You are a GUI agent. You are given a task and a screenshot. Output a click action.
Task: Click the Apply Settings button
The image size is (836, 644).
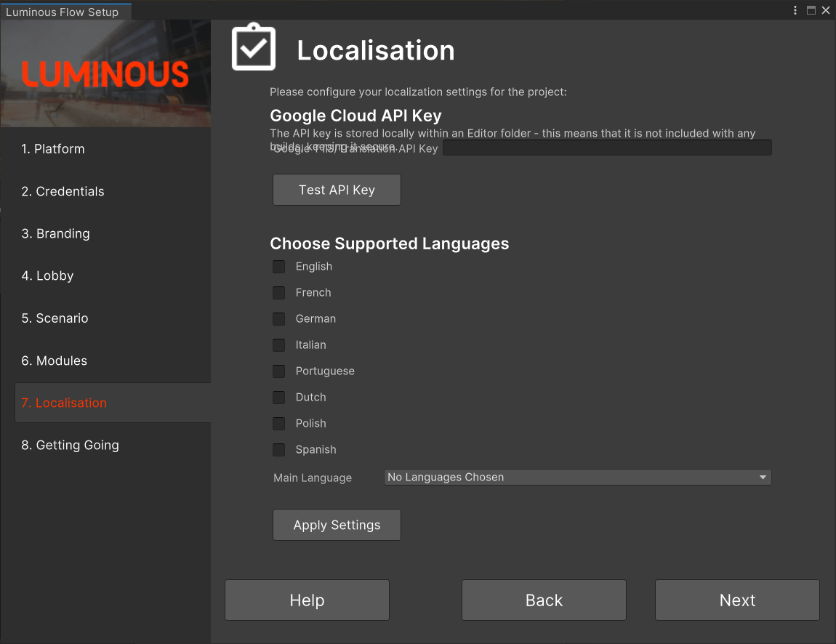point(337,525)
